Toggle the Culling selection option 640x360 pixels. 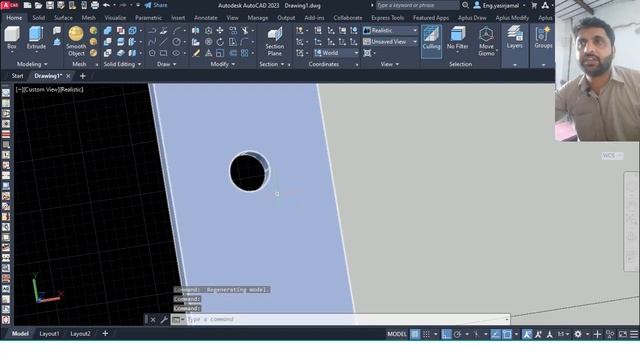[x=431, y=41]
